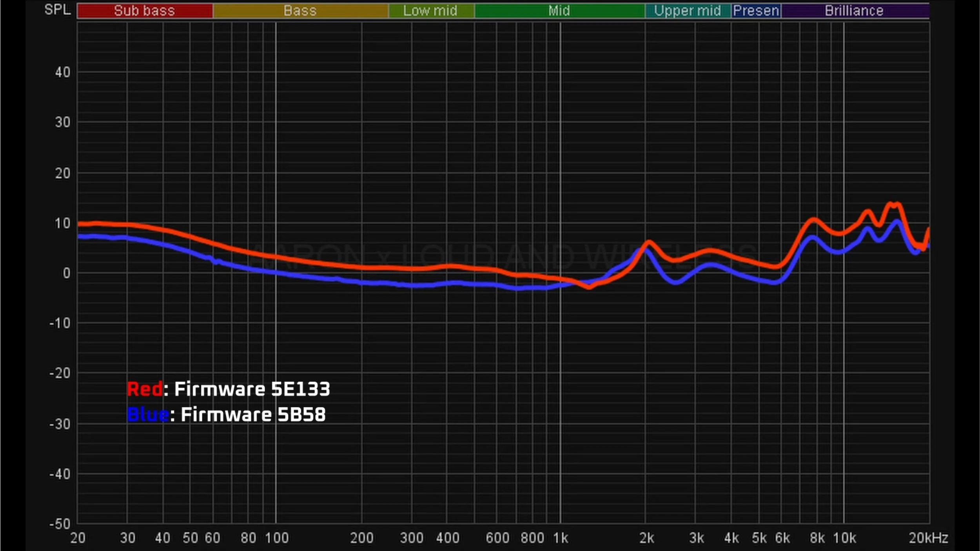
Task: Click the red Firmware 5E133 legend text
Action: pyautogui.click(x=229, y=389)
